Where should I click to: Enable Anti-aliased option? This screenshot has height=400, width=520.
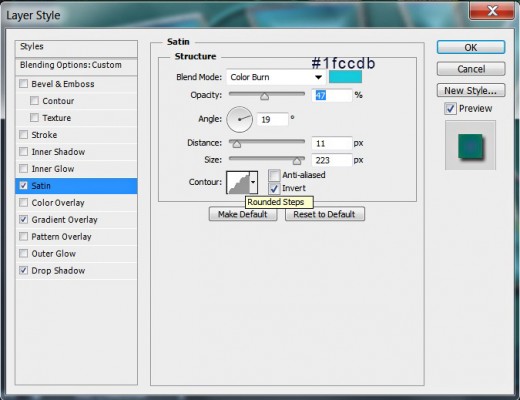click(274, 175)
